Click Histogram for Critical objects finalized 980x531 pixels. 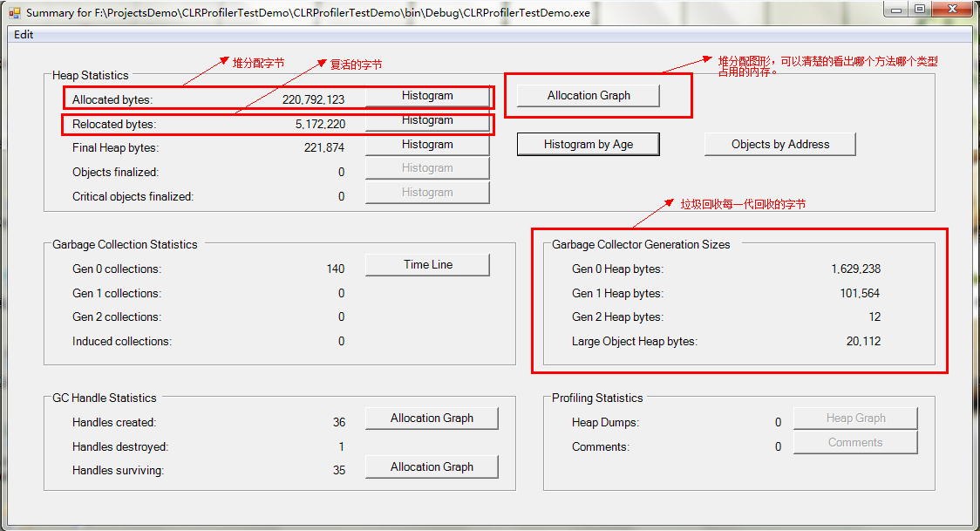point(427,193)
